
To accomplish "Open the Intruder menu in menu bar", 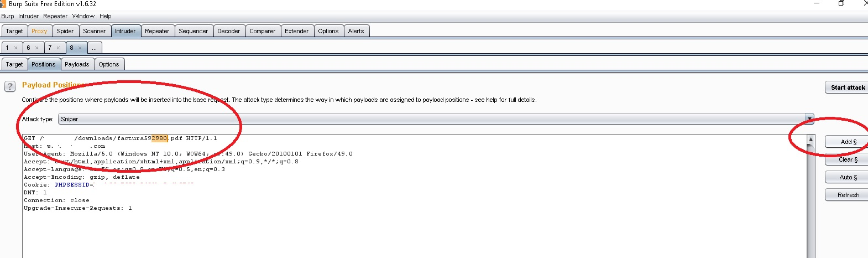I will [28, 16].
